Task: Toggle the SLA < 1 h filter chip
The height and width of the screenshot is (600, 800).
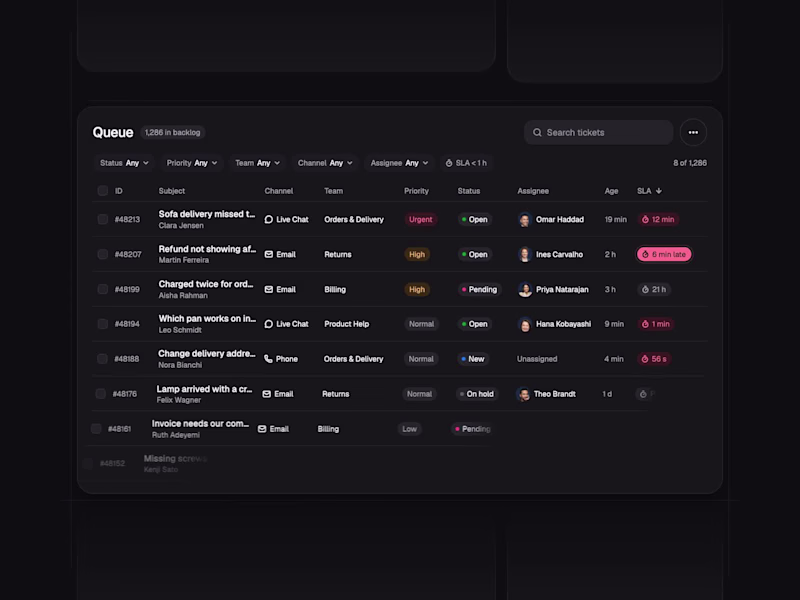Action: [466, 163]
